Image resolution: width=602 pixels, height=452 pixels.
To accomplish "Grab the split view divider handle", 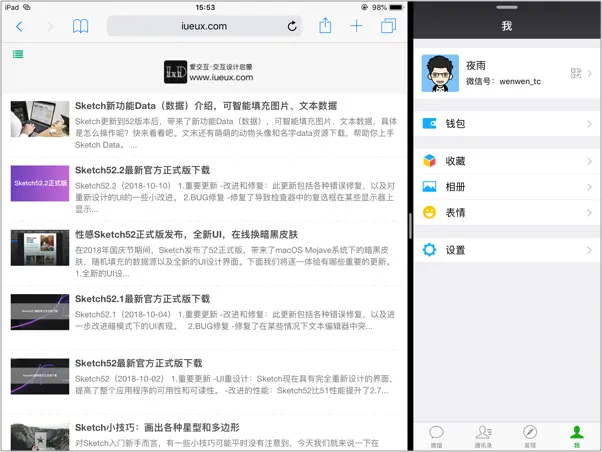I will point(410,226).
